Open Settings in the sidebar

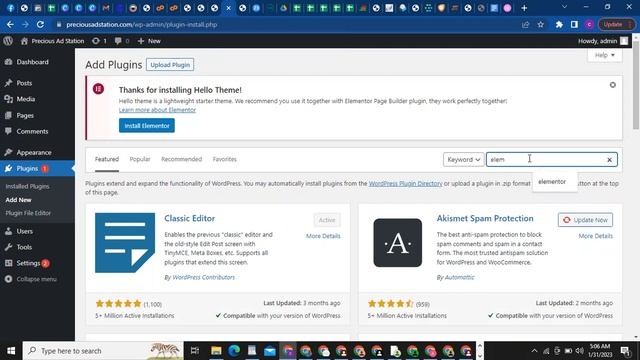pos(28,263)
